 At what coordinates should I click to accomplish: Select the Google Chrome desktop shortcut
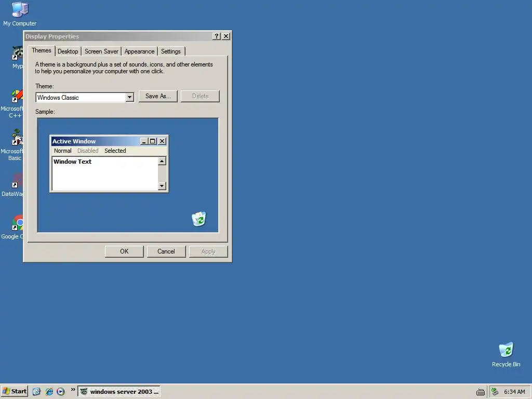(12, 228)
